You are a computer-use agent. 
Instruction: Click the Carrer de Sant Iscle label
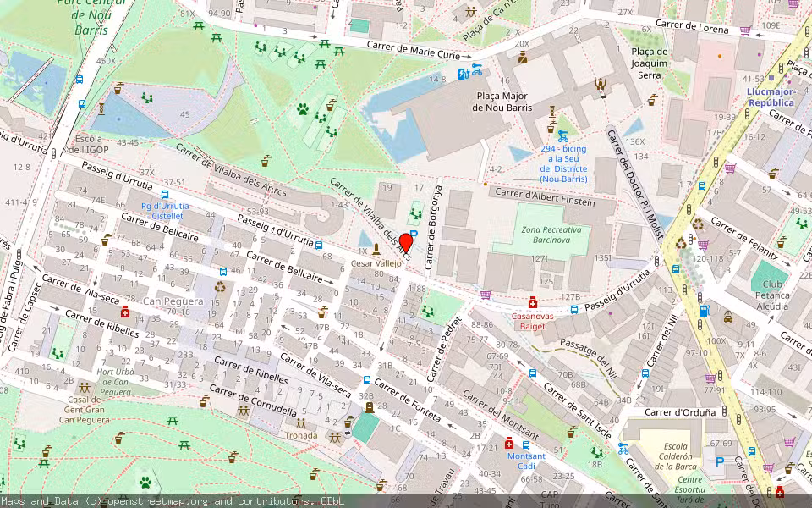coord(578,411)
